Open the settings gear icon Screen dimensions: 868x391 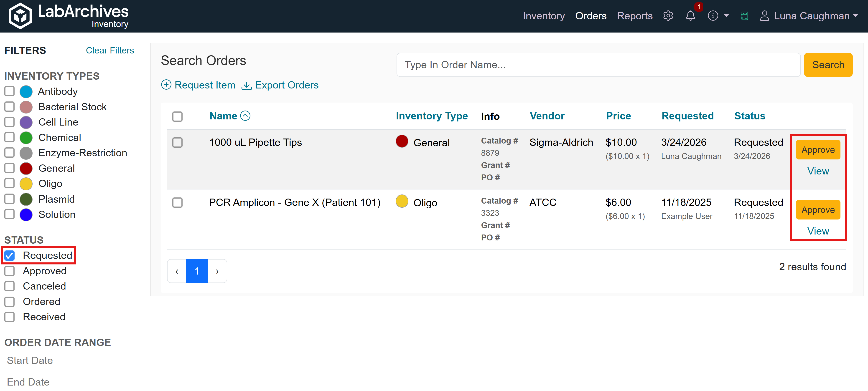tap(668, 16)
